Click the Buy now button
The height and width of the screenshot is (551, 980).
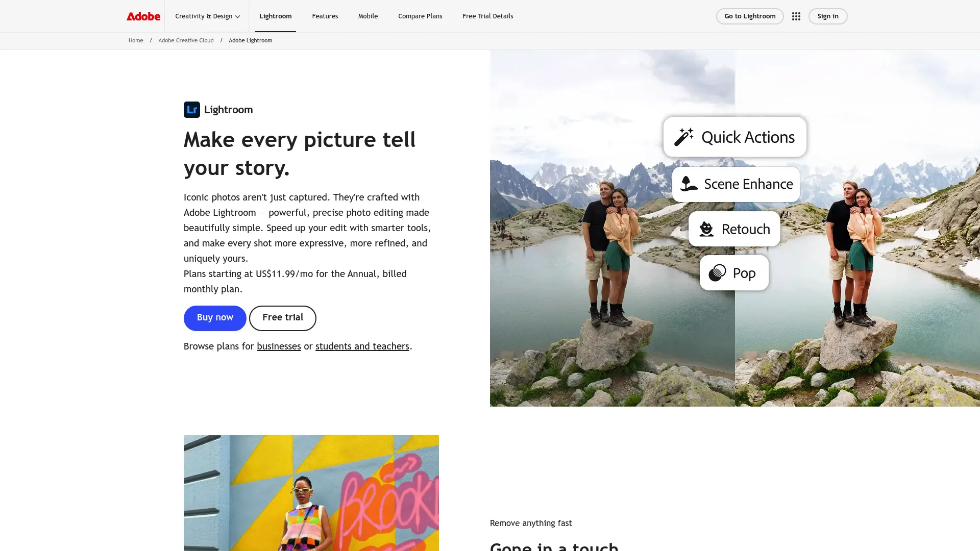click(215, 318)
